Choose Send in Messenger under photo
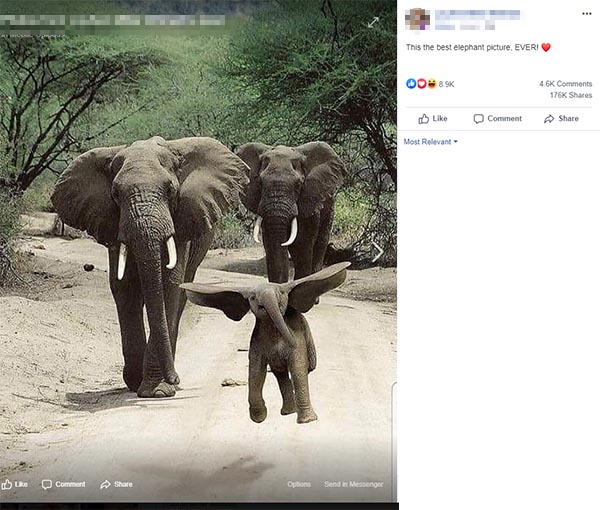 pyautogui.click(x=354, y=484)
